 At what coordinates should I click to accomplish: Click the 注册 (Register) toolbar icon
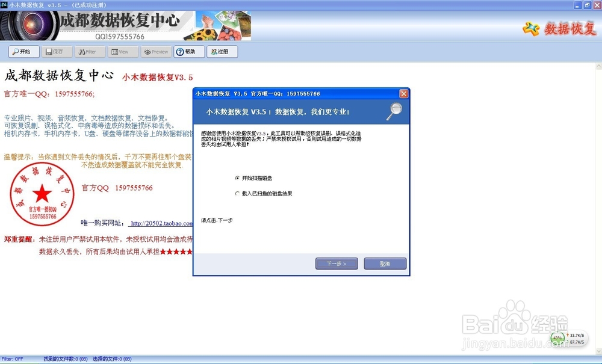click(222, 52)
